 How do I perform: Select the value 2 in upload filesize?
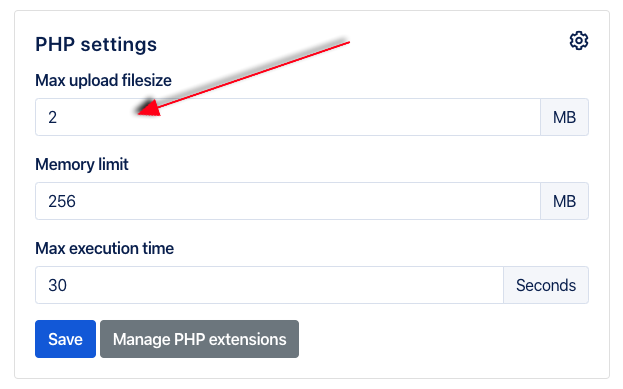[52, 118]
